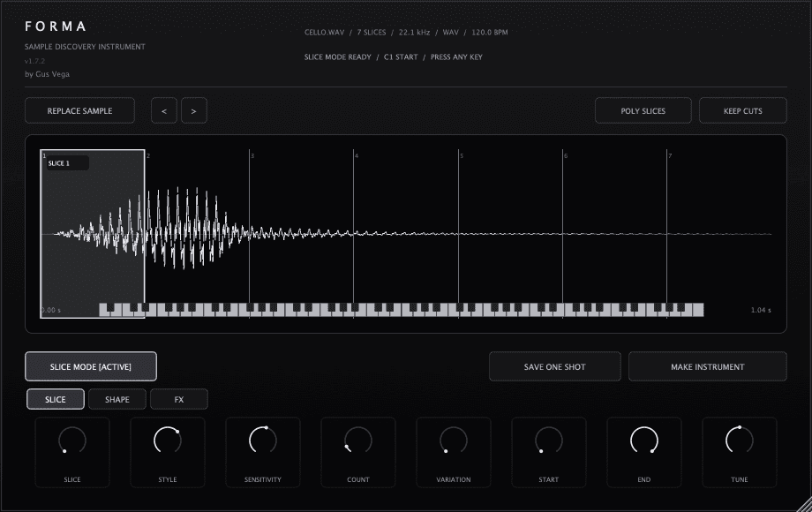
Task: Click the by Gus Vega credit
Action: click(47, 74)
